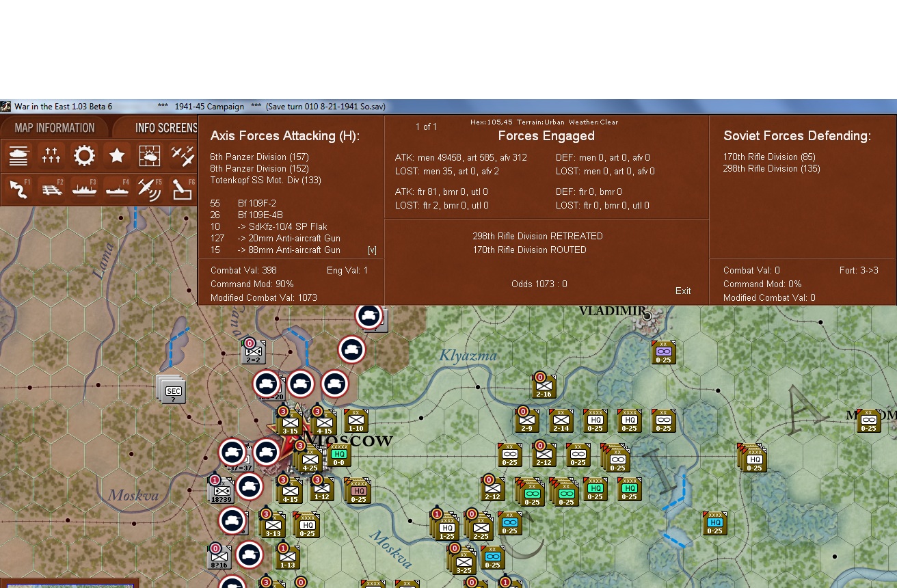Select the F5 air recon mode icon

click(x=150, y=189)
